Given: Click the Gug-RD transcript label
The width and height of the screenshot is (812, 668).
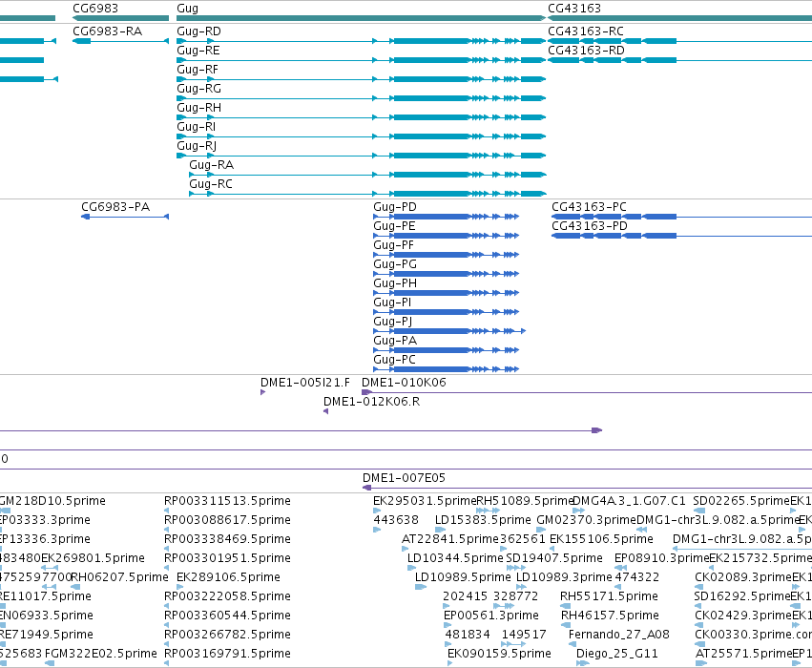Looking at the screenshot, I should click(x=198, y=31).
